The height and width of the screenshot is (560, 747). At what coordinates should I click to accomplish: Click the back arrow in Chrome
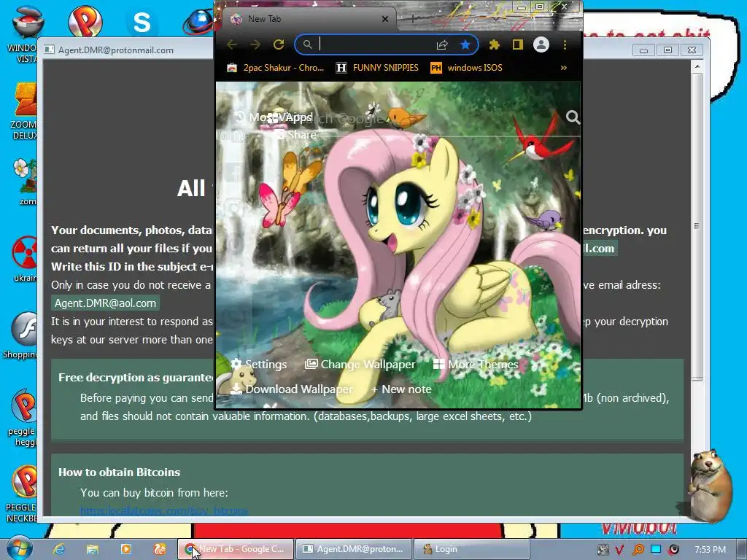pyautogui.click(x=232, y=44)
